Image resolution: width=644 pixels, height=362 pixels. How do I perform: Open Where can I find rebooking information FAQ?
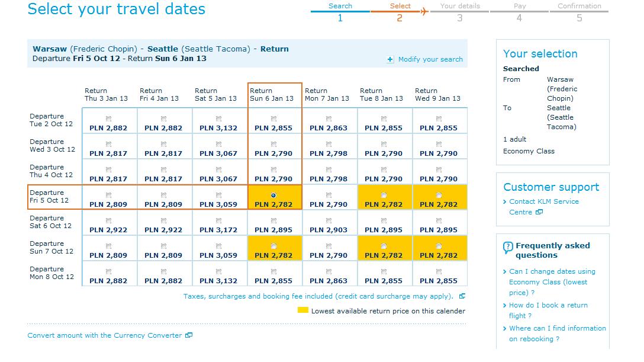coord(558,334)
